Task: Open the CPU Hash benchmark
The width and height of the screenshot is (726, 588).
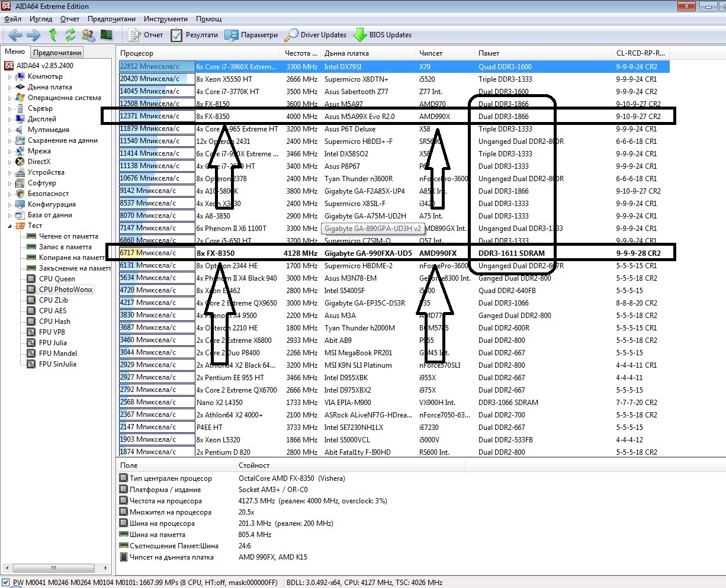Action: click(54, 322)
